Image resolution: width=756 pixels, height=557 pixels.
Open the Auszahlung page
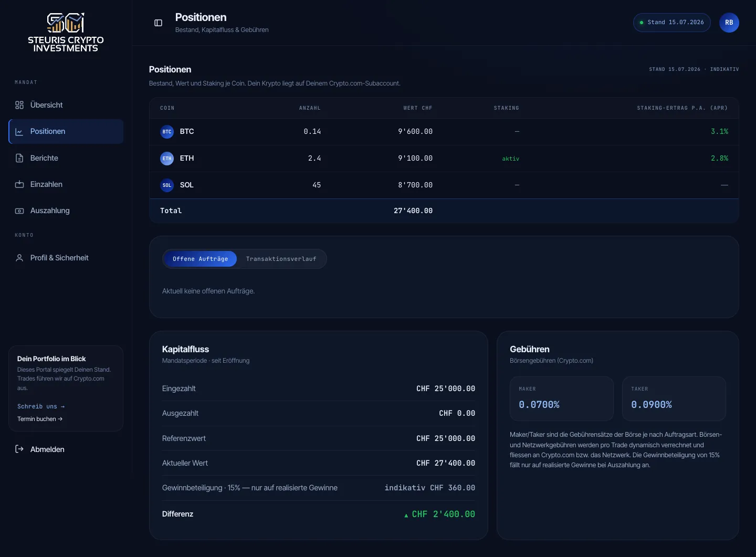click(x=66, y=211)
